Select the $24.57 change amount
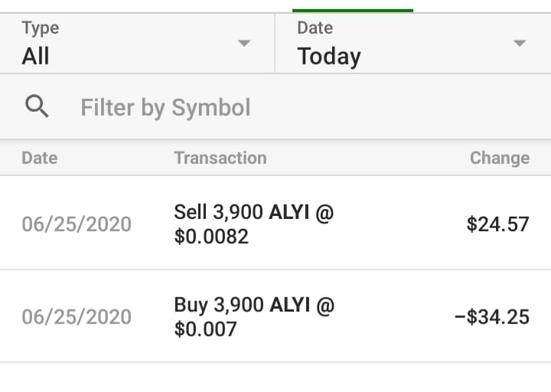This screenshot has height=392, width=551. (497, 224)
